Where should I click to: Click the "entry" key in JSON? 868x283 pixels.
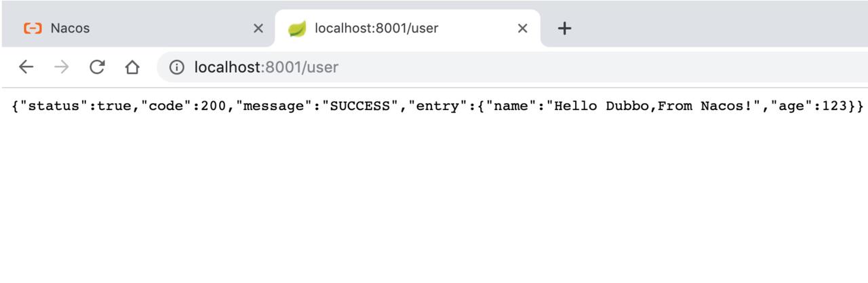pyautogui.click(x=435, y=106)
